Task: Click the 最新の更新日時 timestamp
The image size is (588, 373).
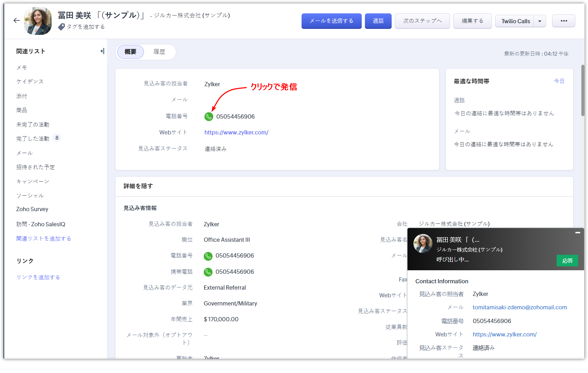Action: click(x=536, y=54)
